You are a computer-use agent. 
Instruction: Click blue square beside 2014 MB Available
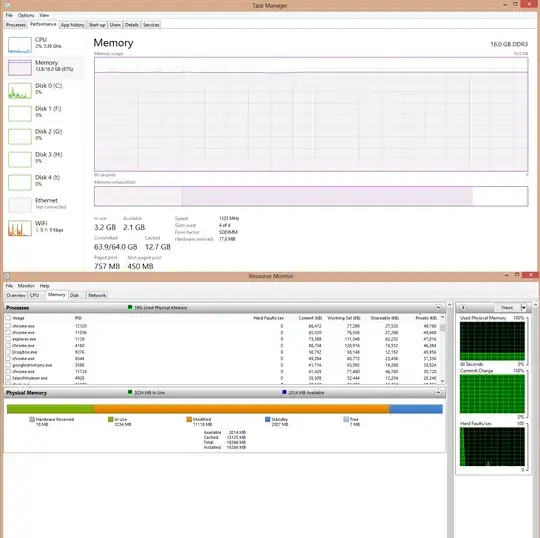point(284,392)
